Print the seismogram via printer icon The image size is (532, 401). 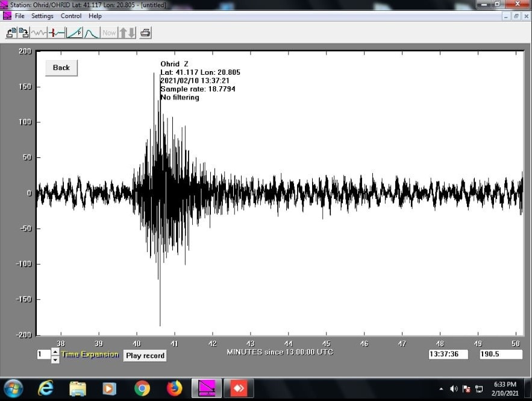click(145, 33)
